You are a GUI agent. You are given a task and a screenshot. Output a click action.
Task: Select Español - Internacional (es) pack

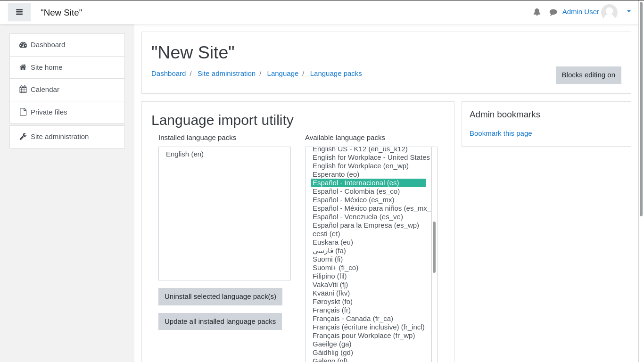click(368, 183)
